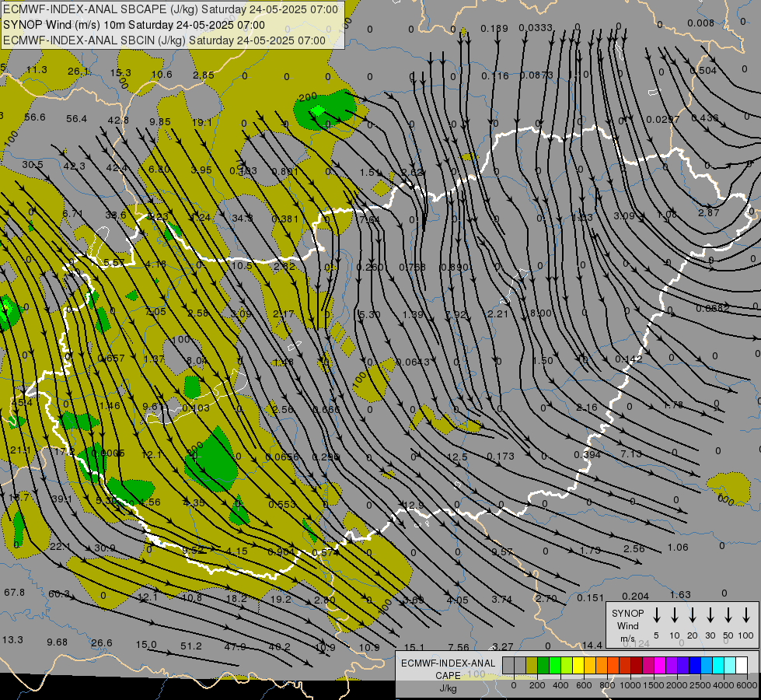The width and height of the screenshot is (761, 700).
Task: Click the 20 m/s wind arrow in legend
Action: pos(693,615)
